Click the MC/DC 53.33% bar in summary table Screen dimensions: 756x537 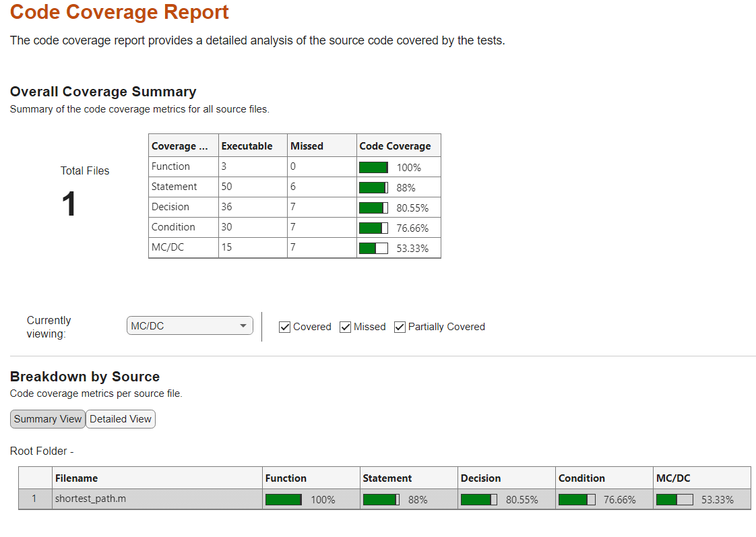373,249
